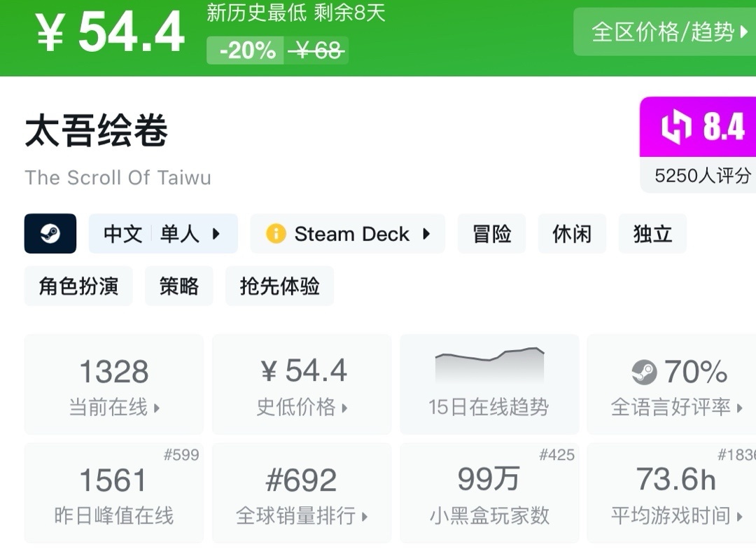Screen dimensions: 756x556
Task: Expand the 中文 单人 language tag arrow
Action: (216, 234)
